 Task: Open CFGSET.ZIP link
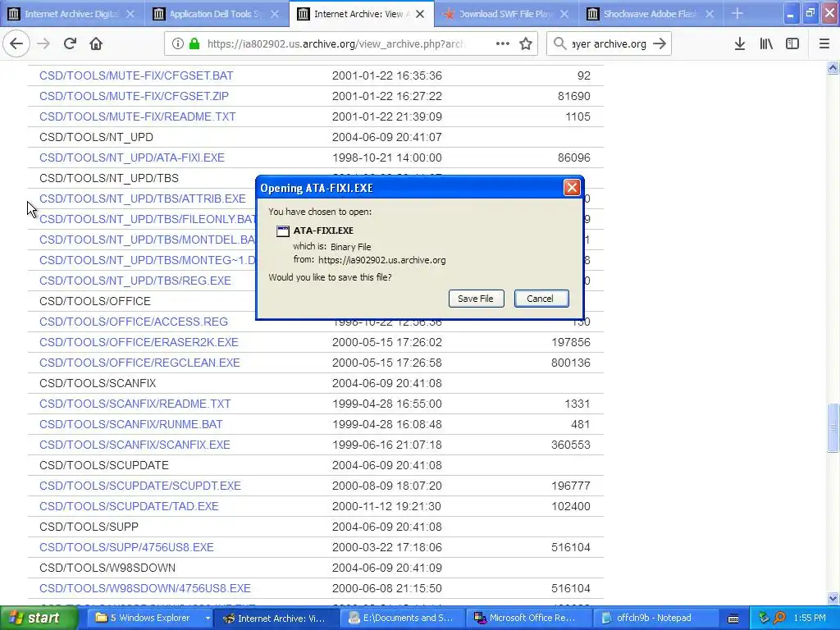(134, 96)
